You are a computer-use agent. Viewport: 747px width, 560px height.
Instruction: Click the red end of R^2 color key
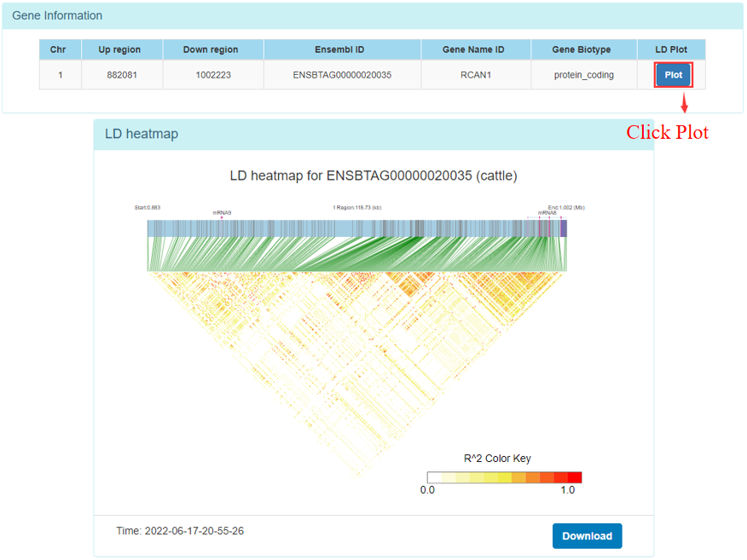tap(575, 477)
